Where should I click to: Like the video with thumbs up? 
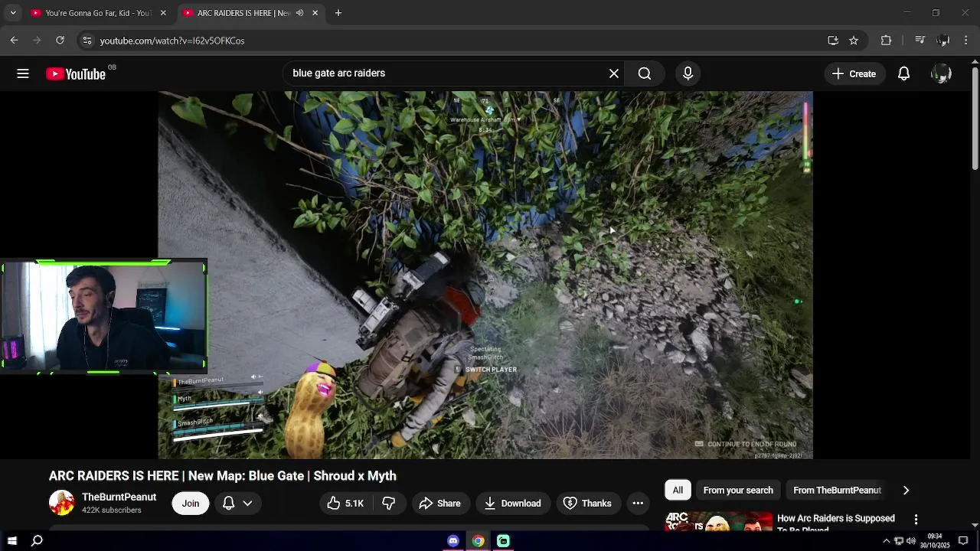point(345,503)
